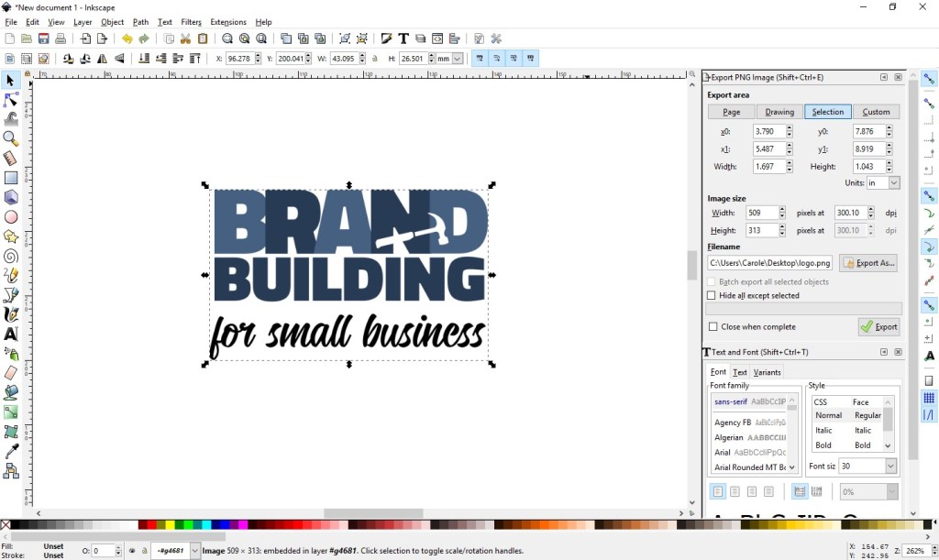Select the Zoom magnifier tool
This screenshot has width=939, height=560.
pos(11,138)
